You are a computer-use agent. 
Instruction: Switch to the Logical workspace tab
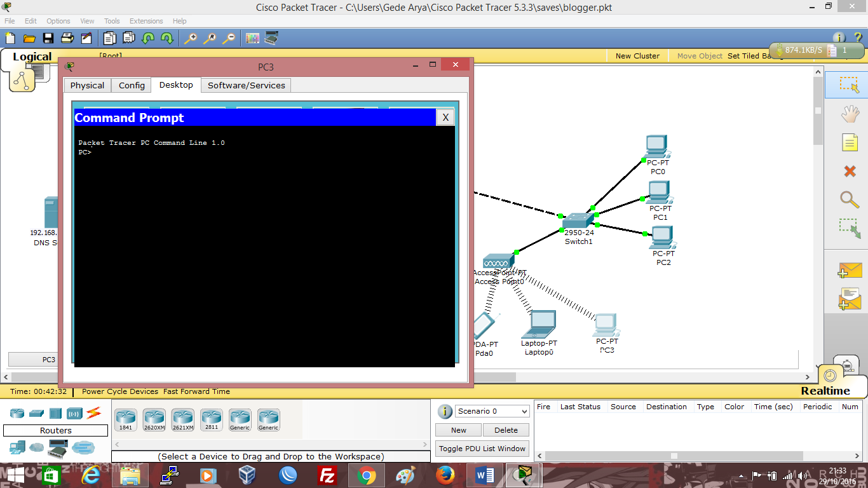tap(32, 57)
